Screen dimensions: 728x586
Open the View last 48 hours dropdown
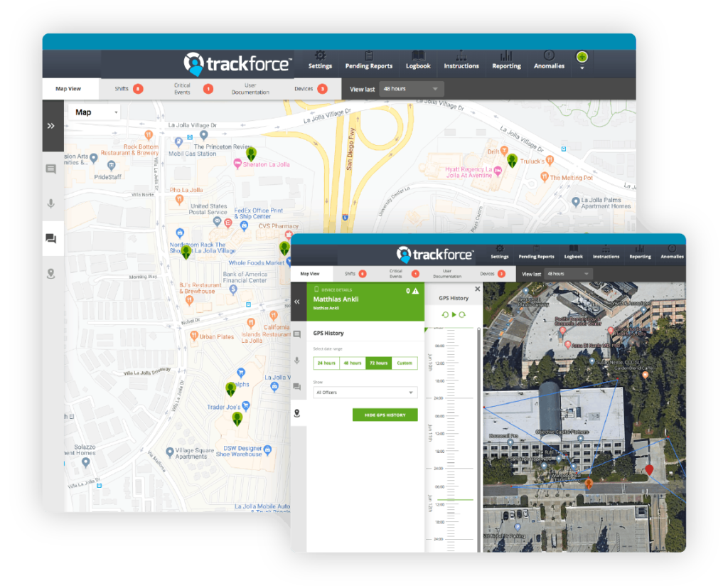(412, 89)
